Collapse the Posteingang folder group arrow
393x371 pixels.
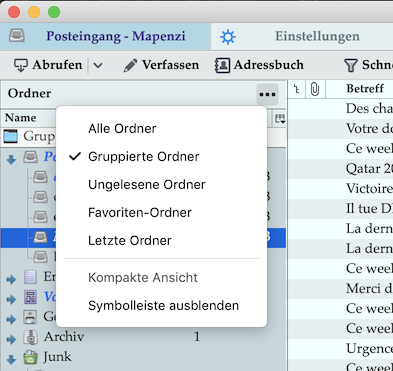[x=11, y=159]
